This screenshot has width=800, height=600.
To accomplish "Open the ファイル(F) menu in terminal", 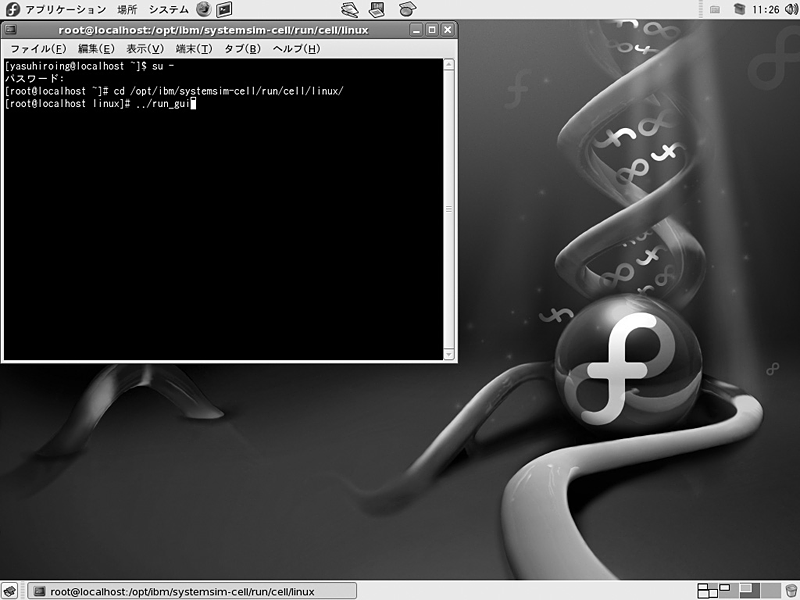I will point(38,48).
